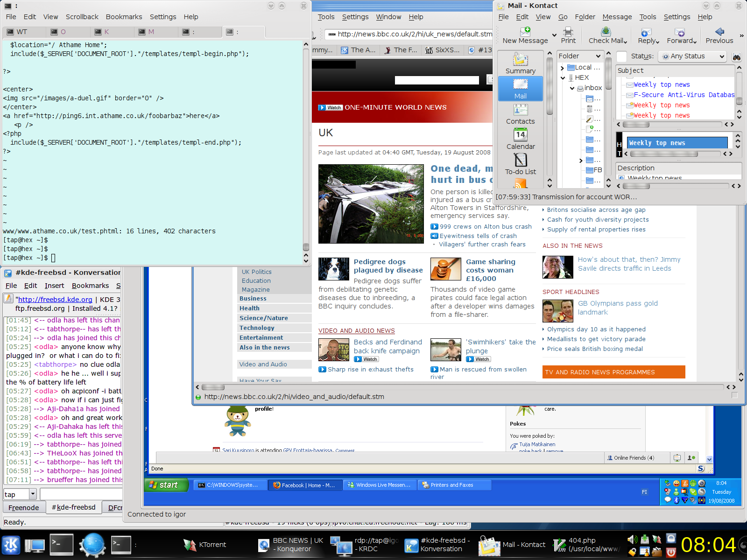Click binoculars search icon in Kontact
Image resolution: width=747 pixels, height=560 pixels.
(737, 56)
